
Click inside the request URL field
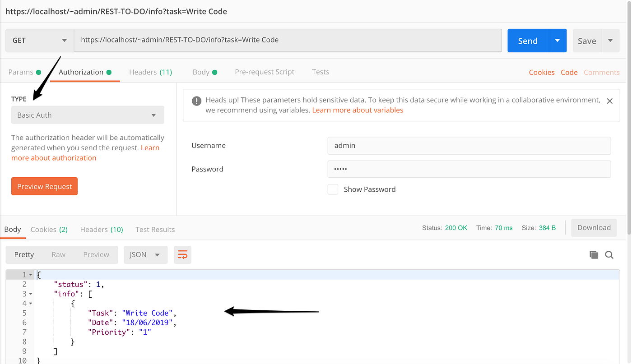pyautogui.click(x=289, y=40)
